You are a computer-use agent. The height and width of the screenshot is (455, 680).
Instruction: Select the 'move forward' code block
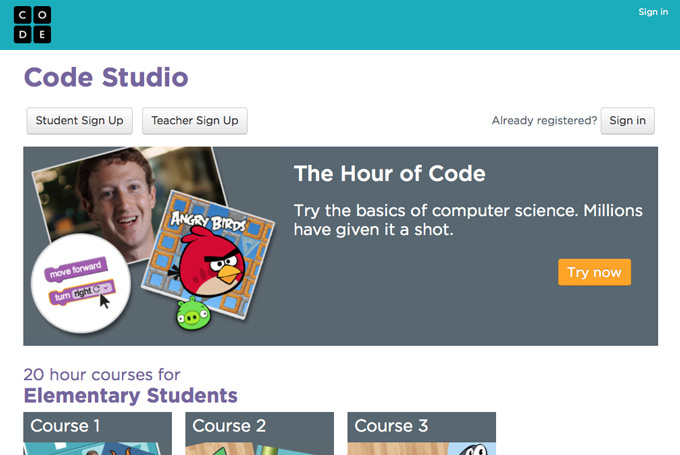[x=75, y=269]
